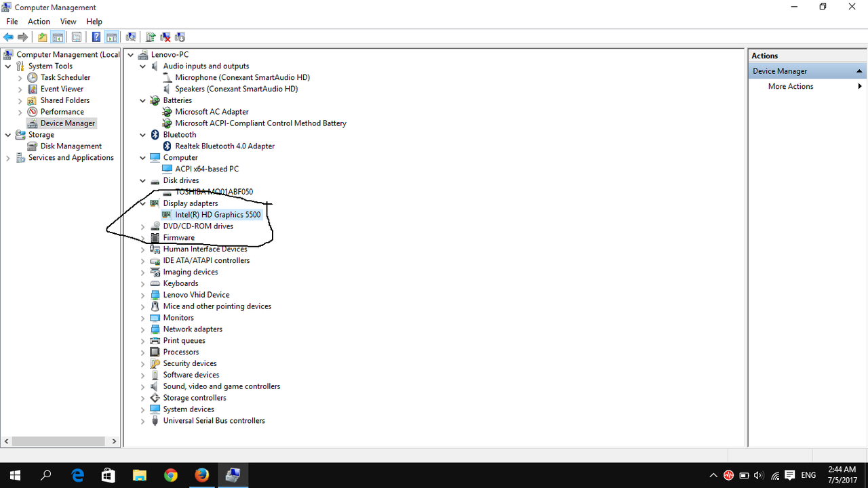This screenshot has height=488, width=868.
Task: Click More Actions in the Actions pane
Action: pos(791,87)
